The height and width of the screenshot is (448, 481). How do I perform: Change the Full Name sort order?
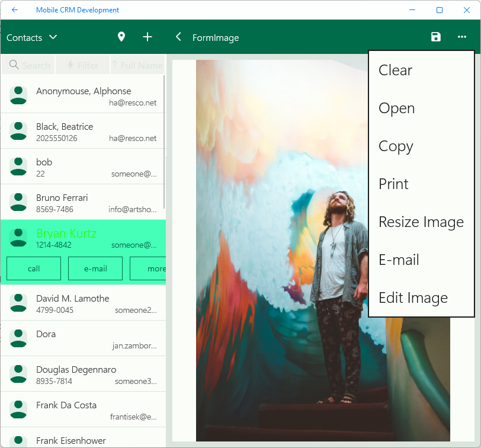pyautogui.click(x=137, y=65)
